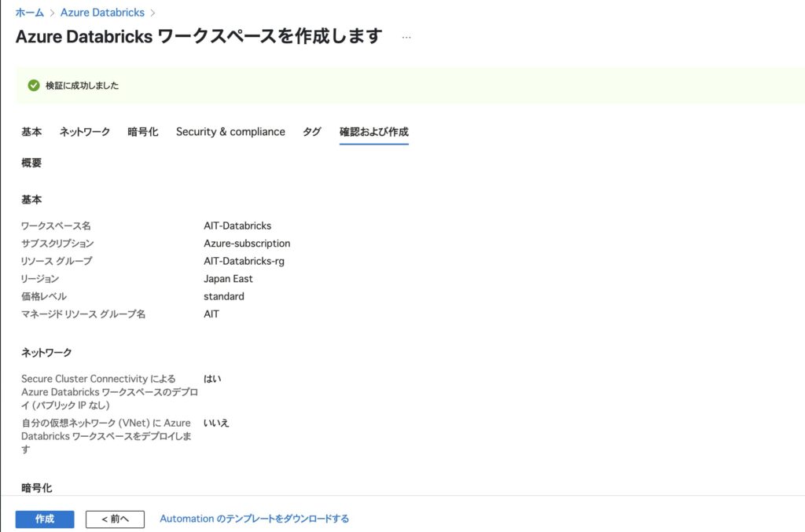805x532 pixels.
Task: Click the ネットワーク section heading
Action: pyautogui.click(x=46, y=353)
